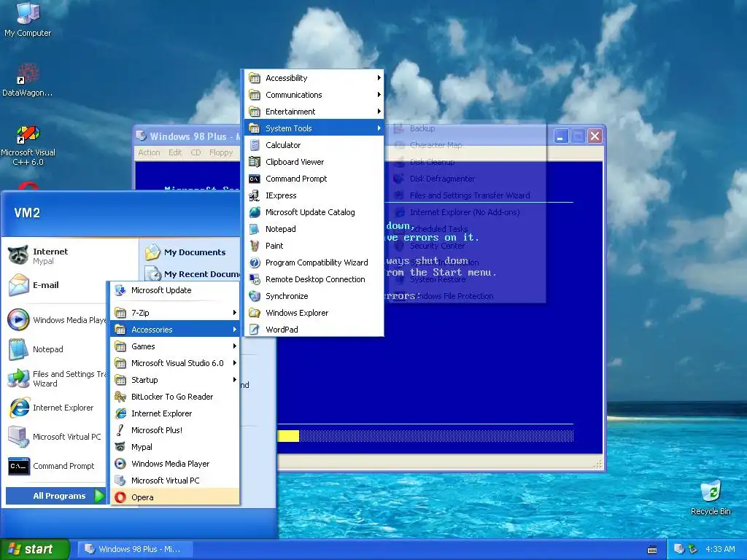The width and height of the screenshot is (747, 560).
Task: Open Internet Explorer in All Programs list
Action: click(x=175, y=413)
